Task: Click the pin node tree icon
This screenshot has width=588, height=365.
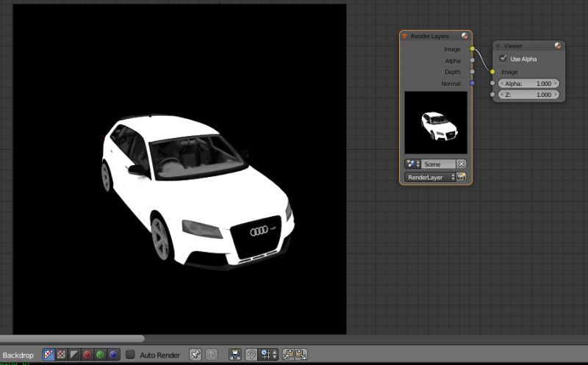Action: point(195,355)
